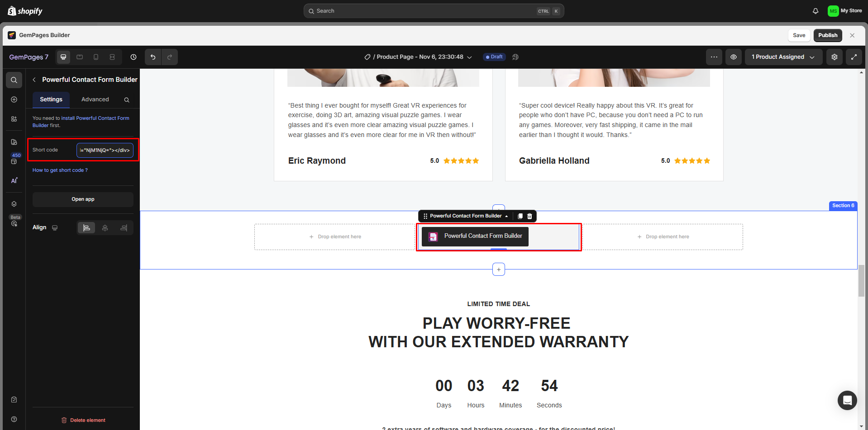The height and width of the screenshot is (430, 868).
Task: Open the layers panel icon
Action: tap(14, 204)
